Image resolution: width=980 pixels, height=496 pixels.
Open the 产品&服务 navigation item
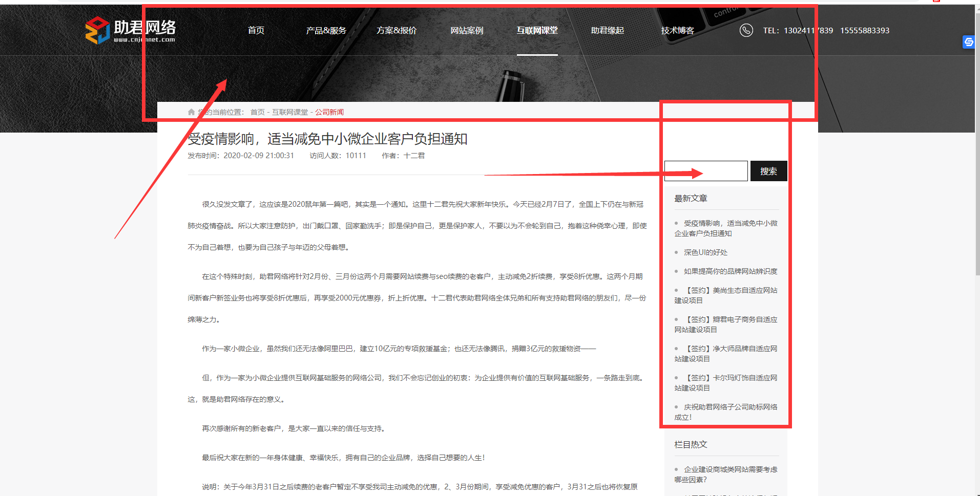(x=326, y=31)
